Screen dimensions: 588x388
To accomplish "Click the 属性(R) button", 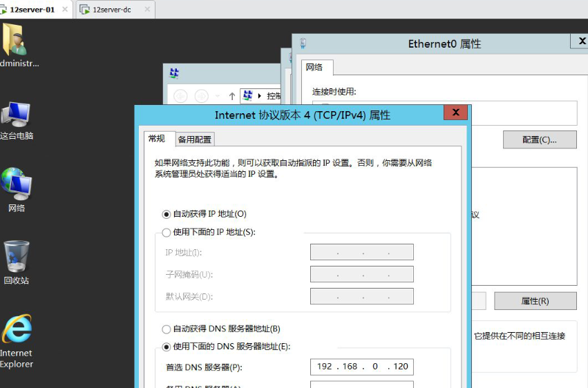I will click(x=535, y=301).
